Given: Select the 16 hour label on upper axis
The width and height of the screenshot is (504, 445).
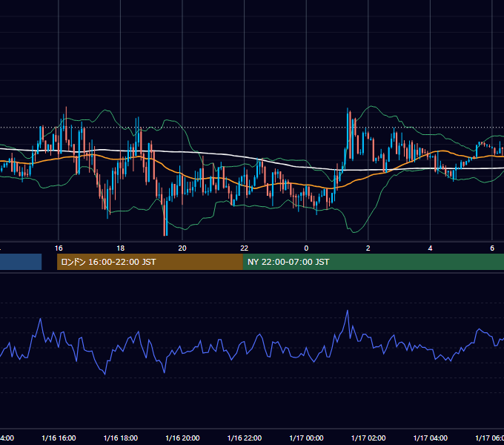Looking at the screenshot, I should click(59, 248).
